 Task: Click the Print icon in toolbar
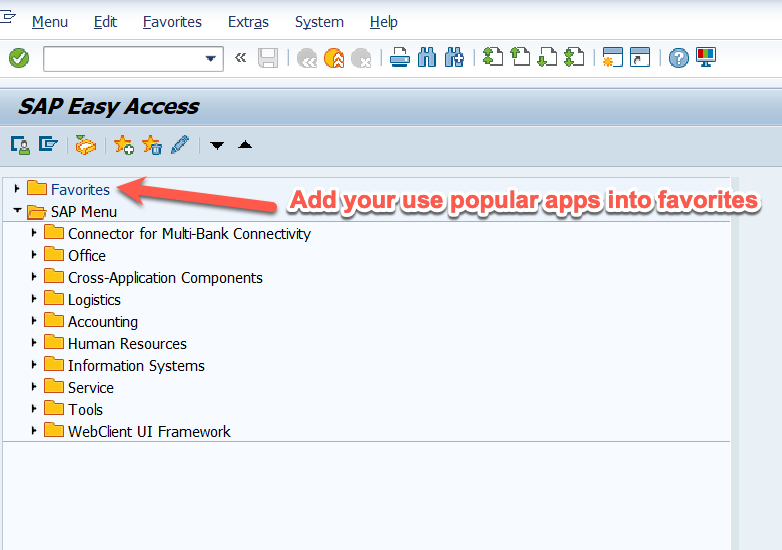click(x=399, y=58)
